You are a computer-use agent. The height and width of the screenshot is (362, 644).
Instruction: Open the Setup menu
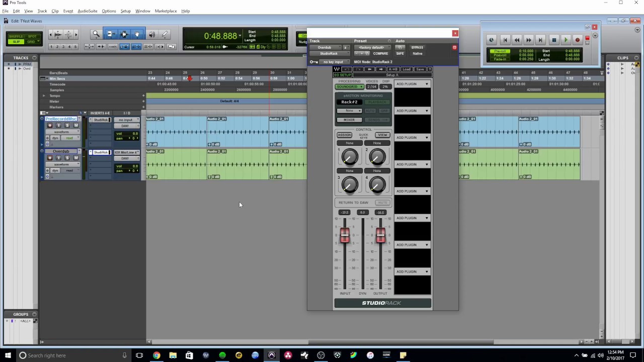[x=125, y=11]
